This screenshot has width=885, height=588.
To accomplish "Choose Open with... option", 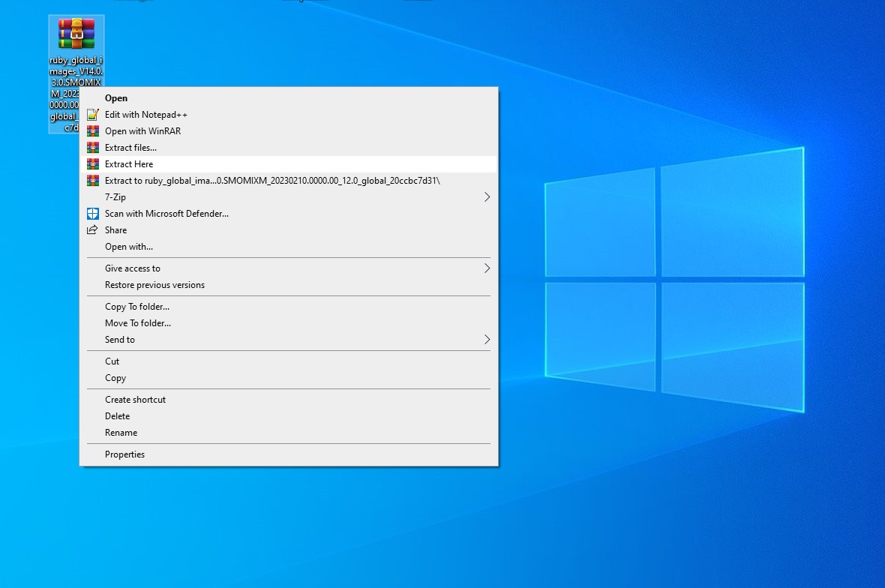I will (x=289, y=247).
